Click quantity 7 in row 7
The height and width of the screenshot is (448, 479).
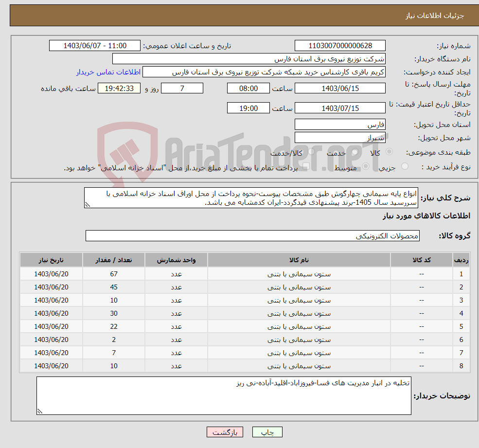tap(114, 353)
